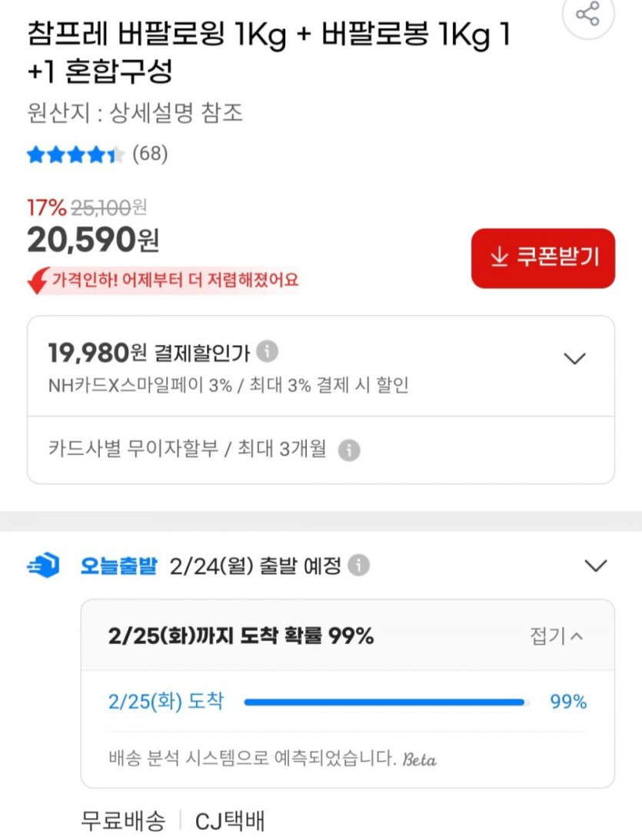
Task: Tap the 가격인하 price drop notice
Action: (x=175, y=279)
